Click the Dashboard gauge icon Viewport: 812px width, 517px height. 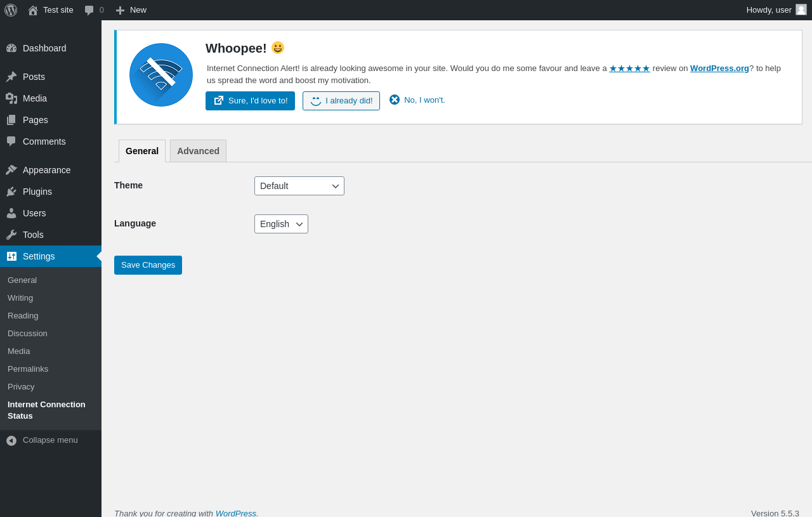tap(11, 48)
